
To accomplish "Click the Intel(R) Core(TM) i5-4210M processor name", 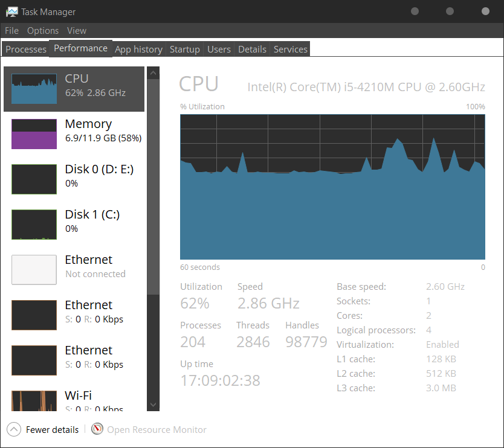I will [366, 87].
